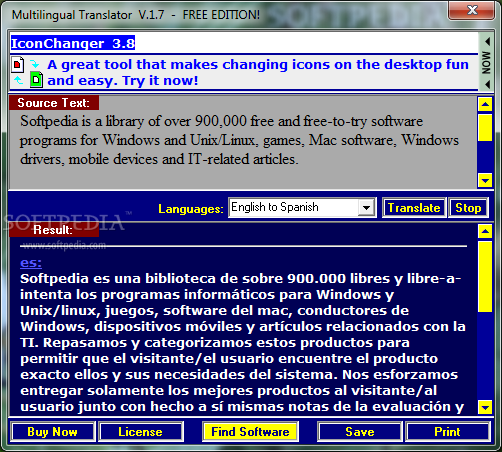Click the Result panel up arrow
The height and width of the screenshot is (452, 502).
tap(485, 231)
